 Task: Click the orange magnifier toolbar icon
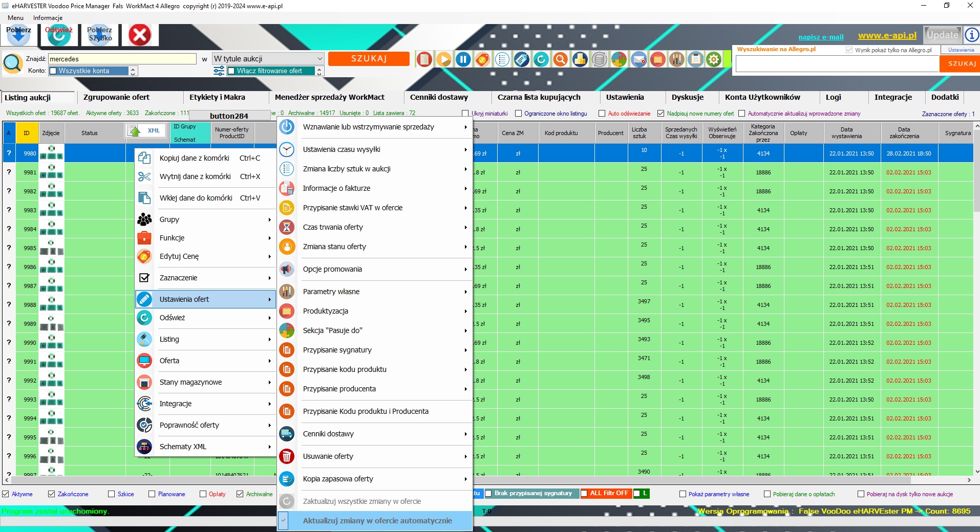[x=561, y=59]
